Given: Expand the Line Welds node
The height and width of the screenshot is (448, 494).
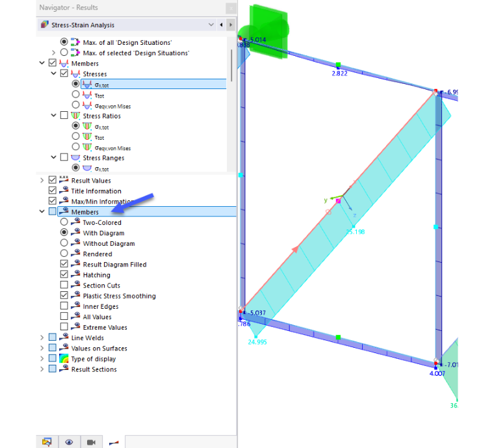Looking at the screenshot, I should [x=42, y=337].
